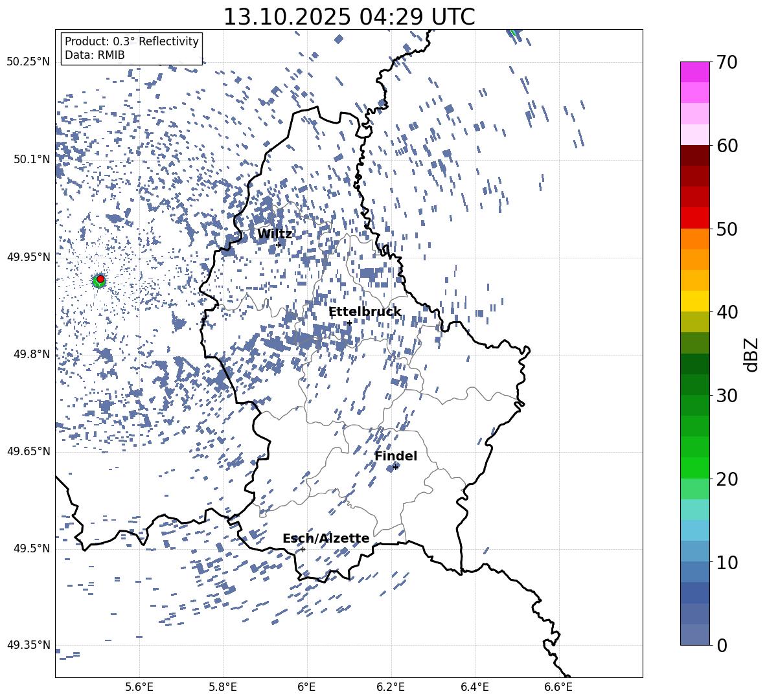Click the dBZ colorbar axis label

pyautogui.click(x=752, y=354)
